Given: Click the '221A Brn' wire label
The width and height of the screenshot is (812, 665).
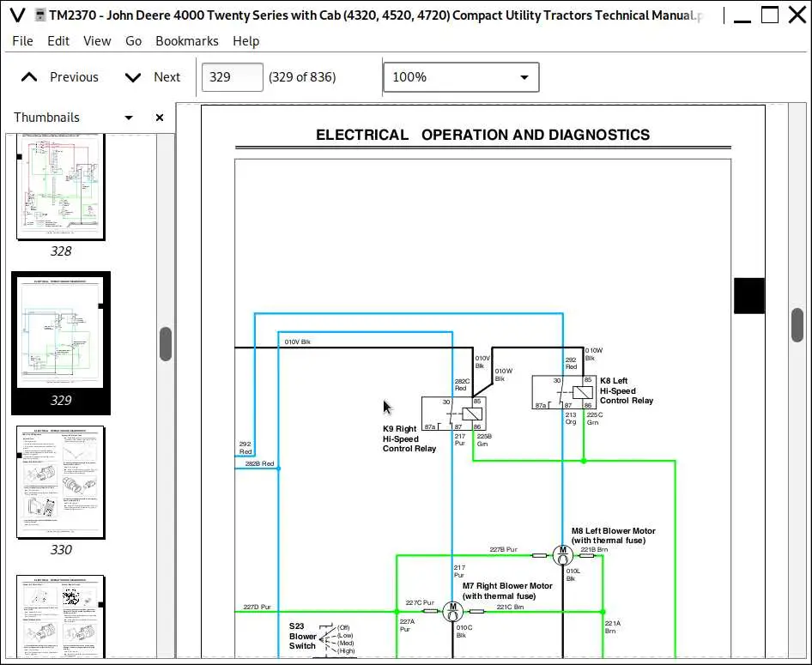Looking at the screenshot, I should pyautogui.click(x=613, y=627).
